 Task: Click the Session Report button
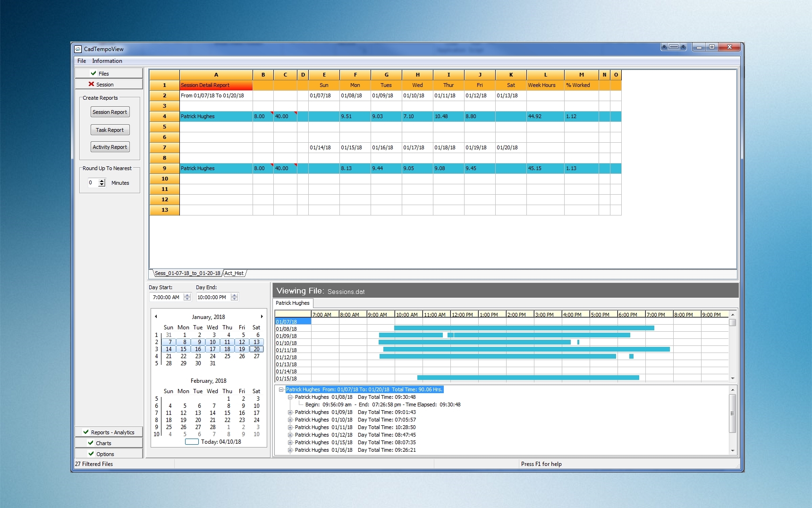tap(110, 112)
